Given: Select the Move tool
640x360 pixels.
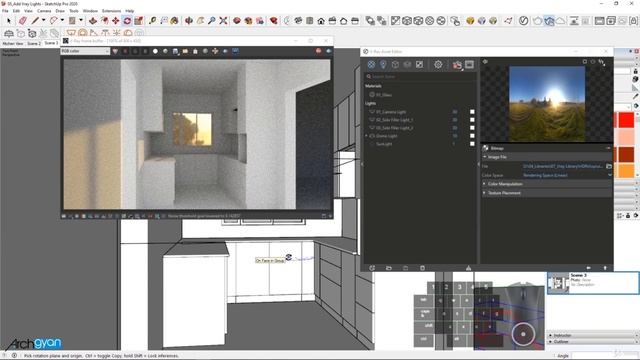Looking at the screenshot, I should click(x=116, y=20).
